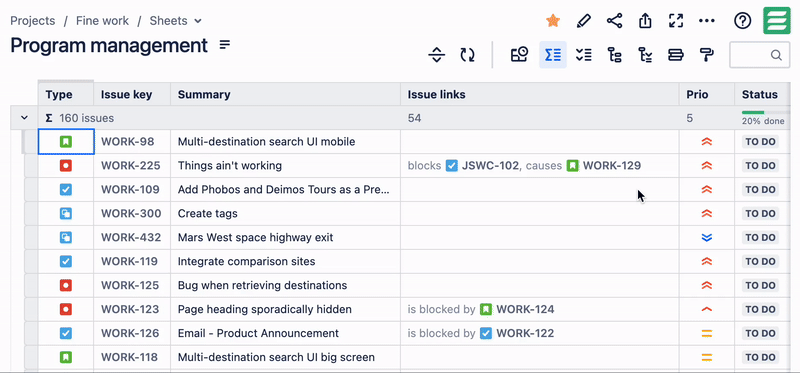This screenshot has width=800, height=373.
Task: Click the expand/collapse levels toolbar icon
Action: [x=436, y=55]
